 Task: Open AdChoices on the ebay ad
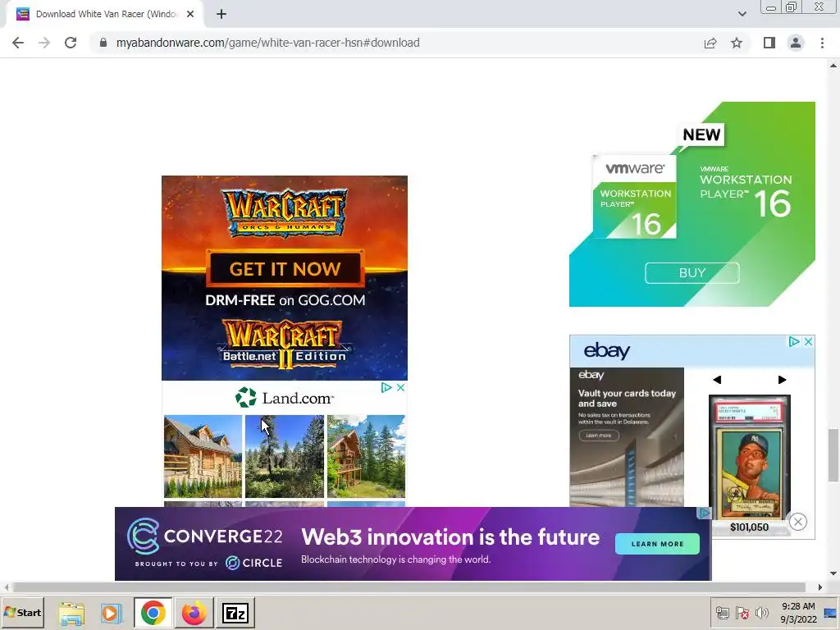coord(794,341)
